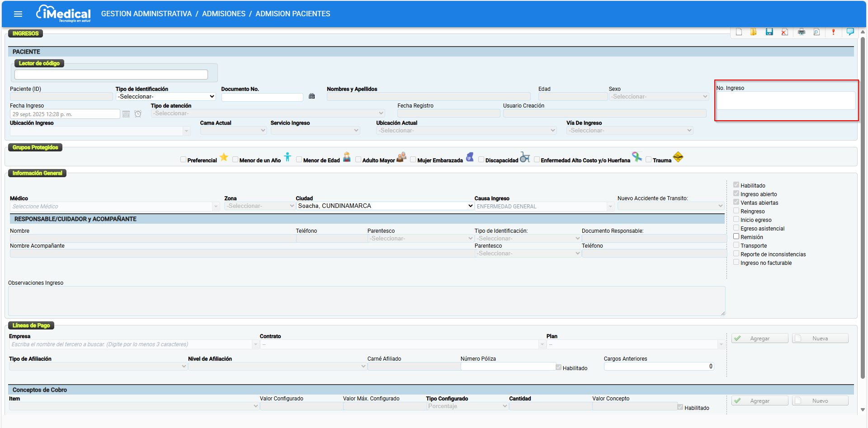Select GESTION ADMINISTRATIVA in the breadcrumb
Screen dimensions: 868x428
[146, 14]
